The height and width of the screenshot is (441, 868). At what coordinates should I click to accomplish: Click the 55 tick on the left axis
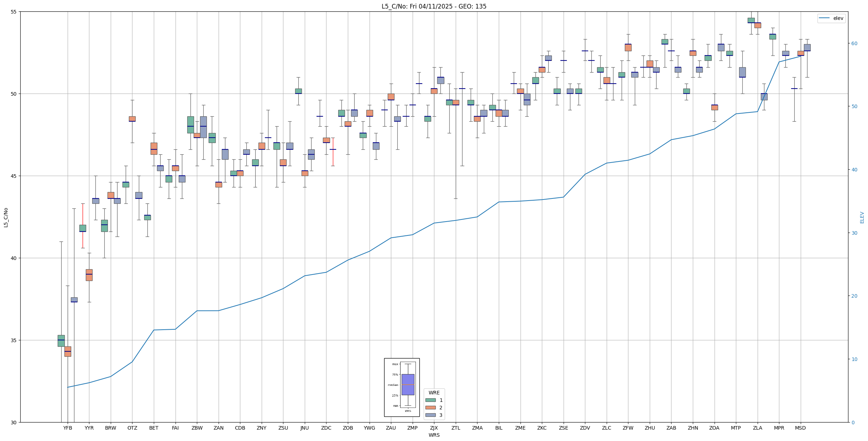pyautogui.click(x=14, y=12)
